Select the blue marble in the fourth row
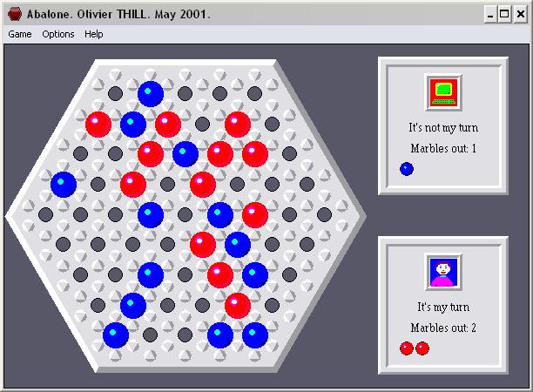This screenshot has height=392, width=533. point(64,185)
